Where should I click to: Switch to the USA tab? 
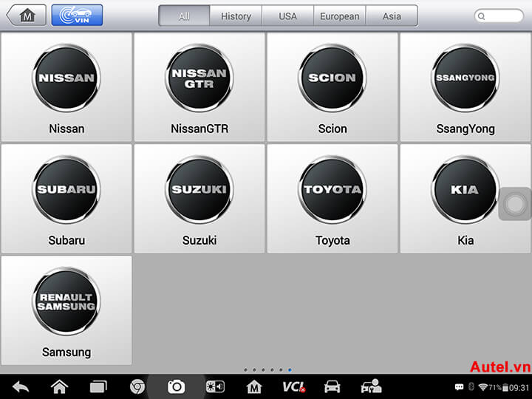point(287,16)
